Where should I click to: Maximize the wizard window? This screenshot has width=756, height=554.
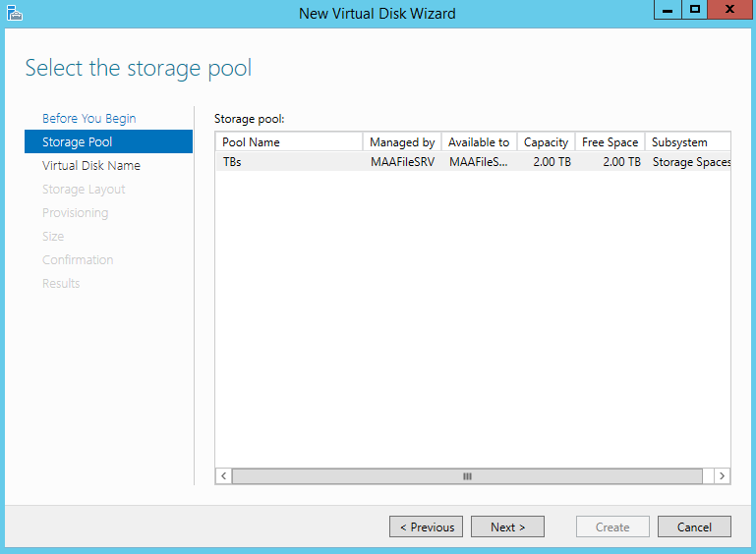click(695, 10)
